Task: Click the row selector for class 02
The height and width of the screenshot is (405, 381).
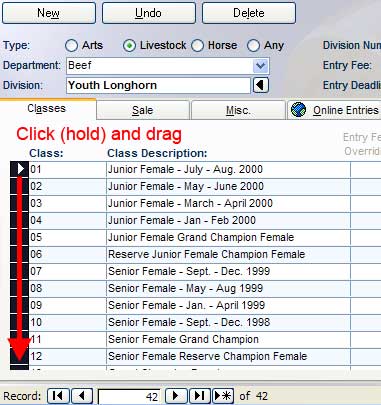Action: [x=19, y=187]
